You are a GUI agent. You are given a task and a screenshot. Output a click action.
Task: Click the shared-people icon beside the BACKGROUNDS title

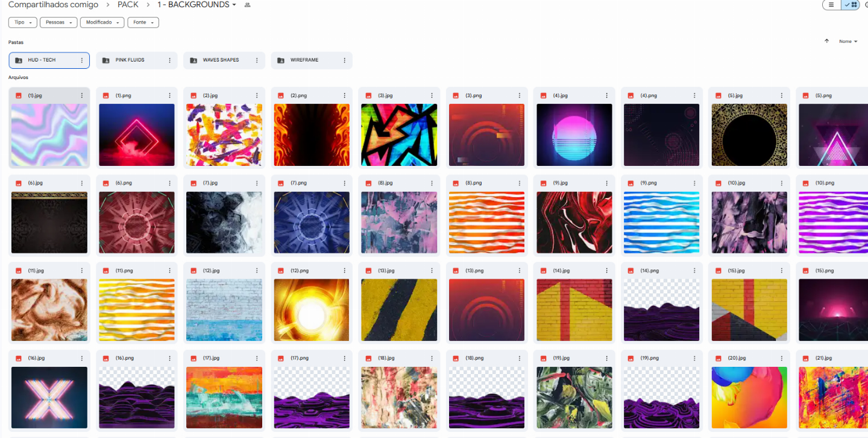coord(247,5)
